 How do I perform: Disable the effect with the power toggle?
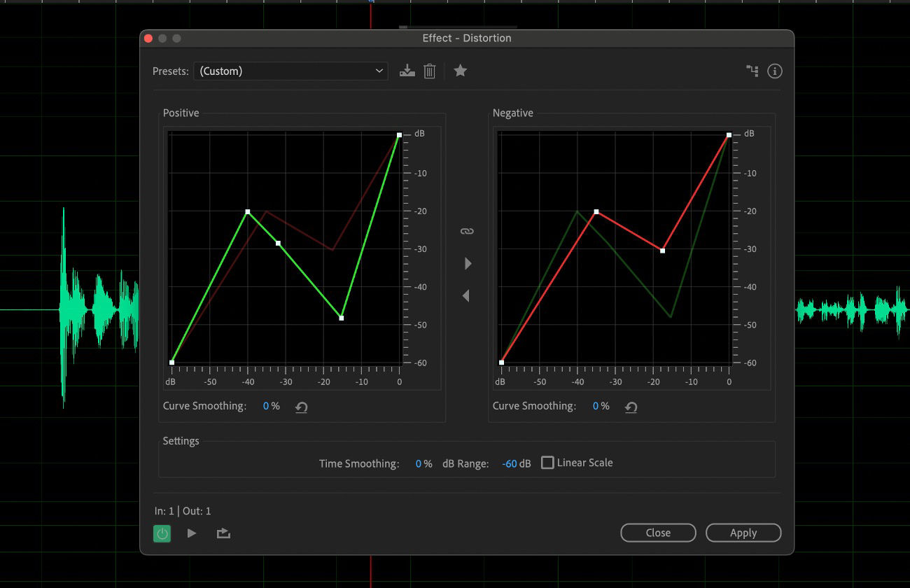point(162,533)
